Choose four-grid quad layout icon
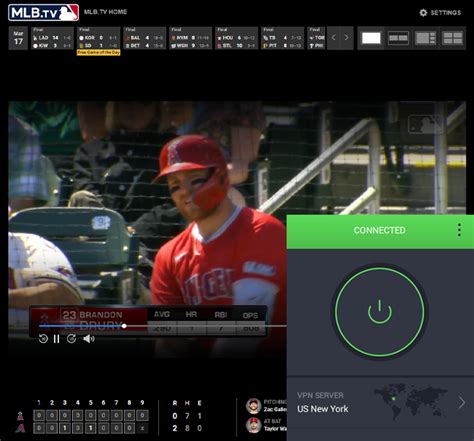The image size is (474, 441). click(x=452, y=38)
